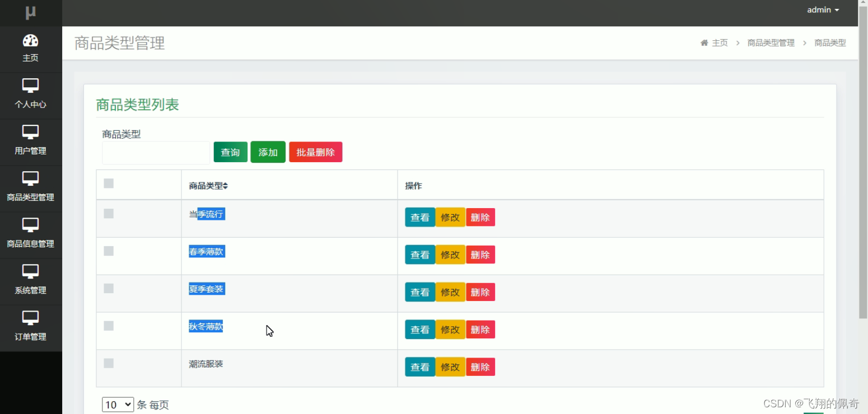Open 订单管理 menu label

coord(30,337)
